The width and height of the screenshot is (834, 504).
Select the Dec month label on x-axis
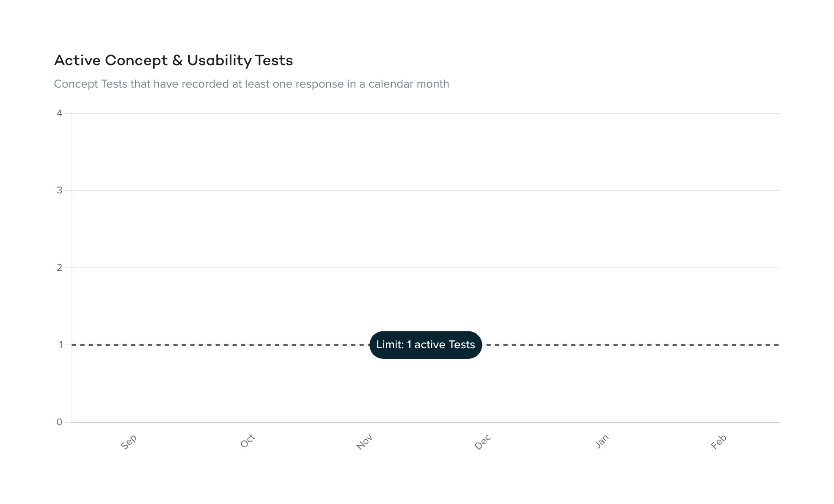click(482, 442)
